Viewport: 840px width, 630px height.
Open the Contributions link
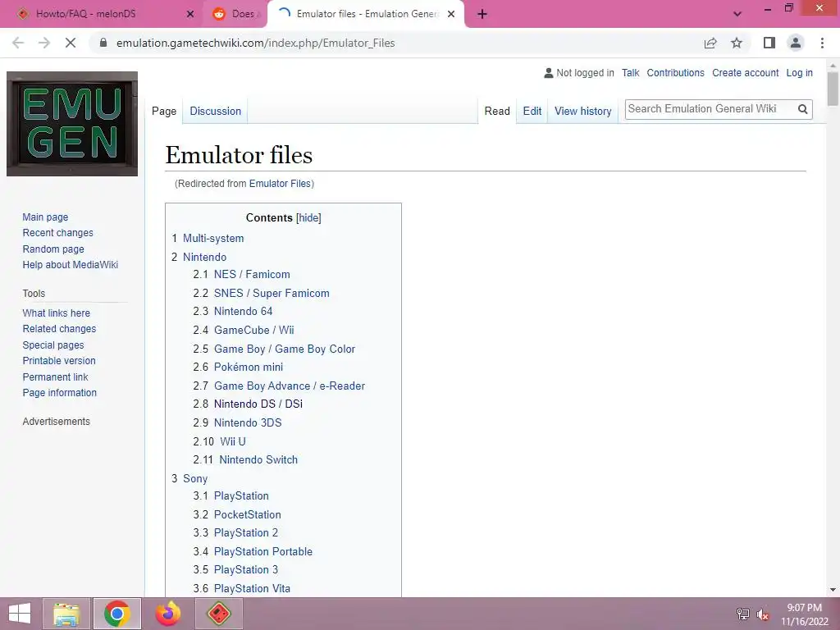point(676,73)
